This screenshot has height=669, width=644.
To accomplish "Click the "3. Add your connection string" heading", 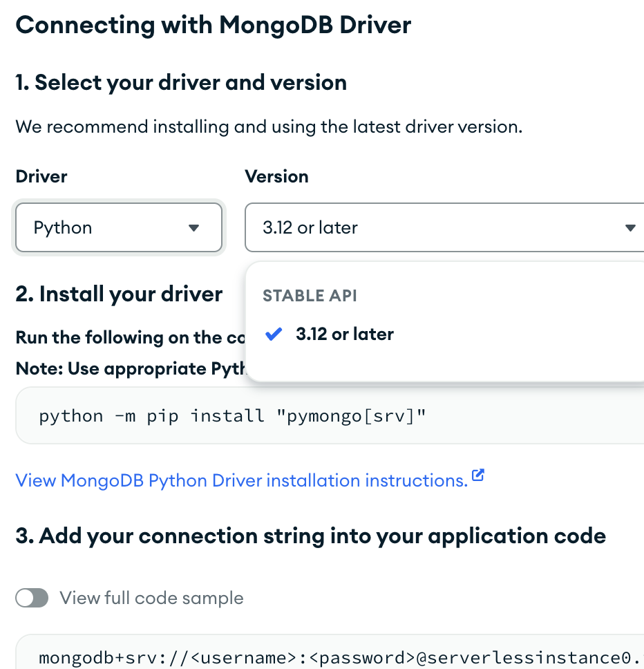I will point(310,536).
